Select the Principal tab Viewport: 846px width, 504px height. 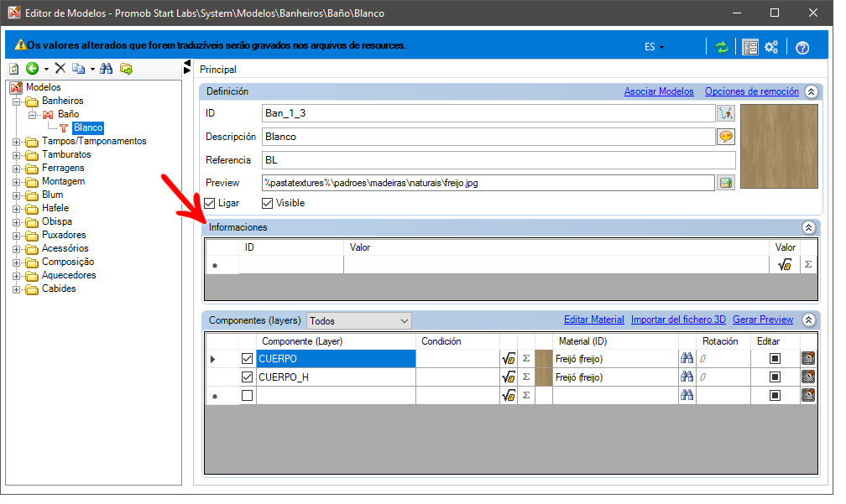click(x=218, y=70)
